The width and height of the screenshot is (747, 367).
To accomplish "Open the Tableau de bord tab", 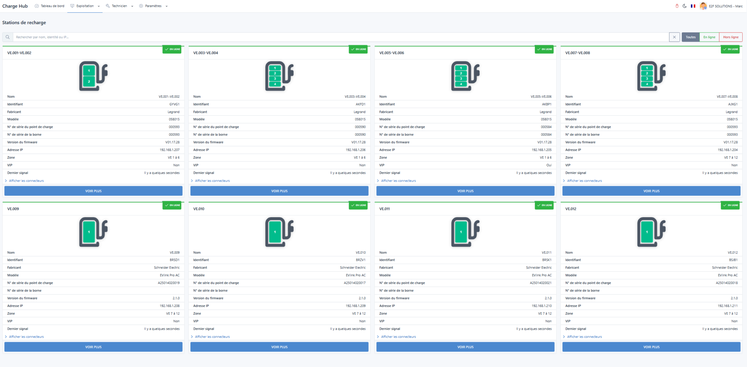I will pyautogui.click(x=50, y=6).
